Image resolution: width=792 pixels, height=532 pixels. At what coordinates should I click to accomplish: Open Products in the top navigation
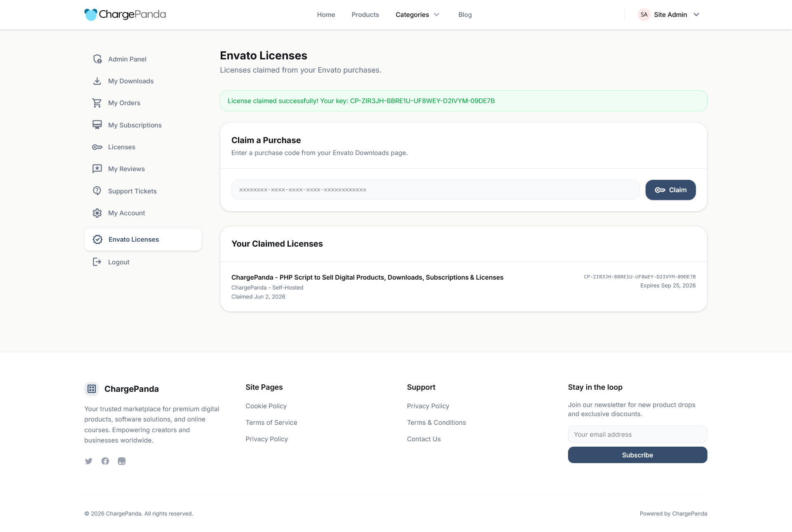coord(365,14)
